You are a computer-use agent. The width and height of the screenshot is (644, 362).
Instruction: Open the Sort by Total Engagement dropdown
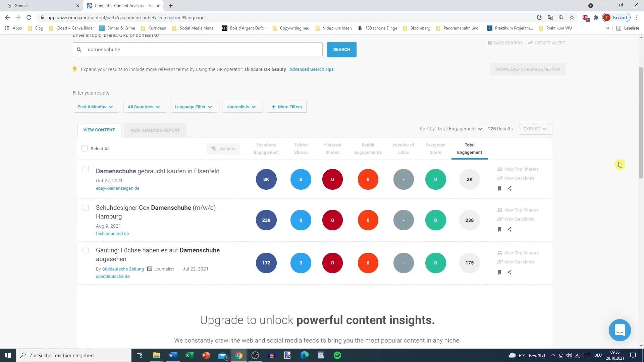click(x=451, y=129)
